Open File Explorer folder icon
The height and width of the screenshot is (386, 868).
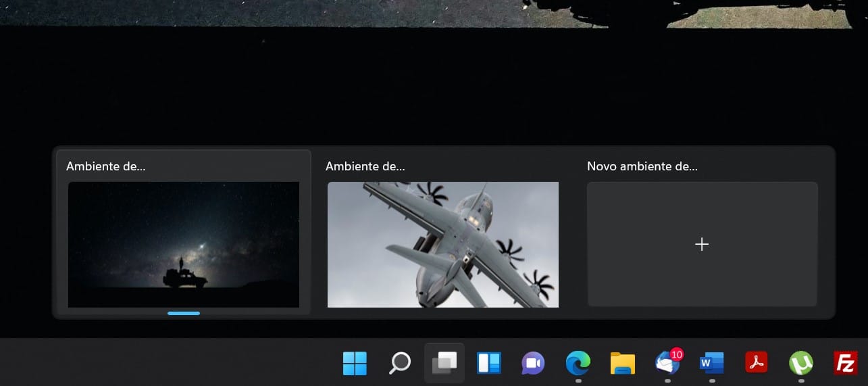(x=622, y=364)
